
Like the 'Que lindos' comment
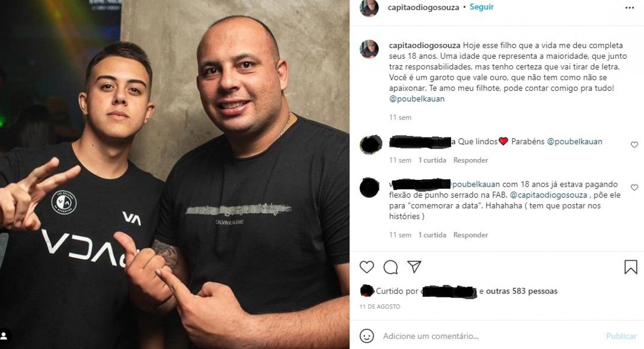[634, 145]
